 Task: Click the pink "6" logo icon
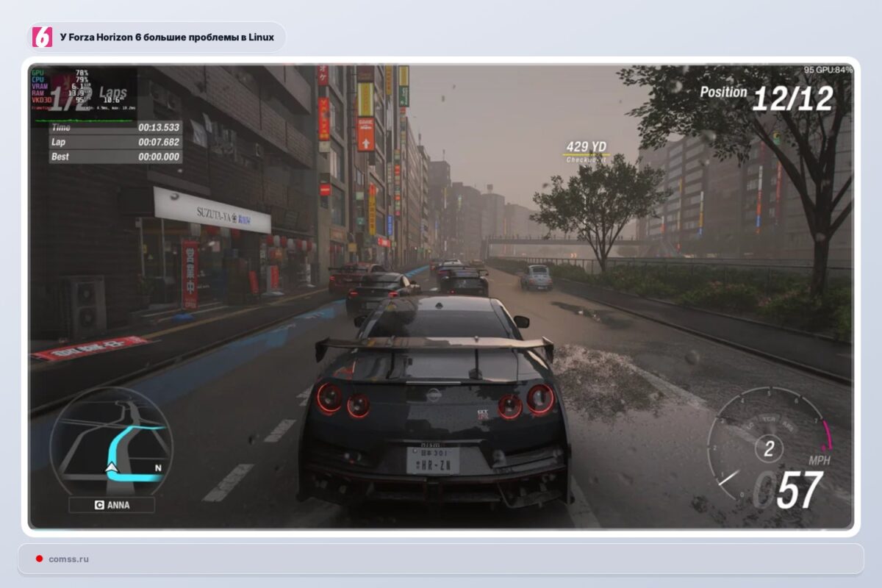(x=43, y=37)
